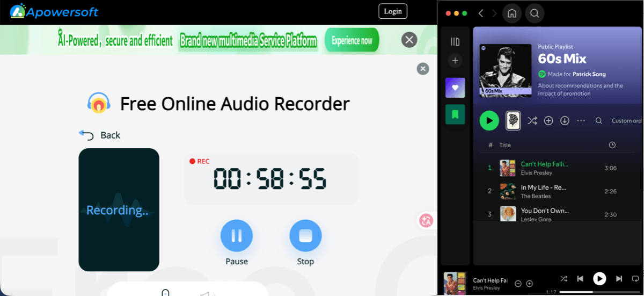Go back in Spotify navigation
The image size is (644, 296).
(x=481, y=13)
